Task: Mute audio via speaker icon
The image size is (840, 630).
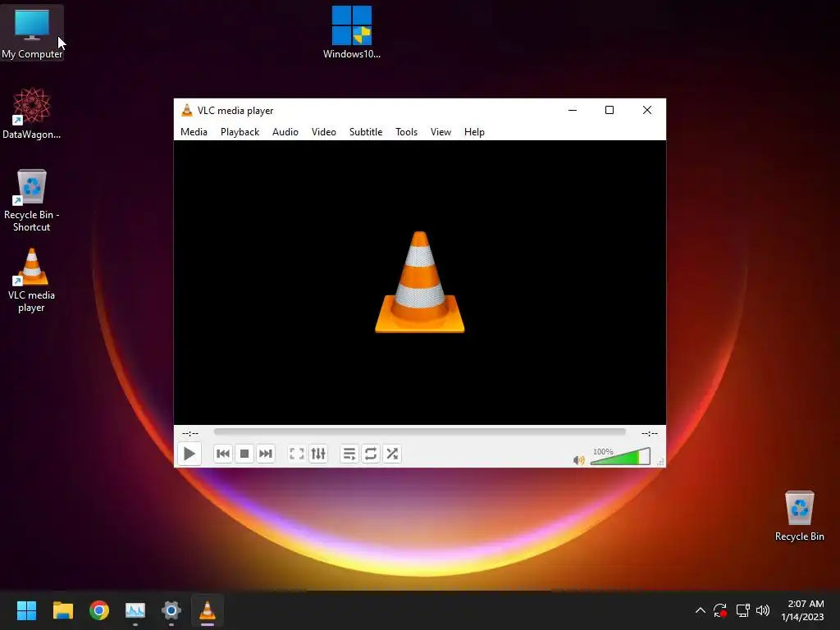Action: 578,459
